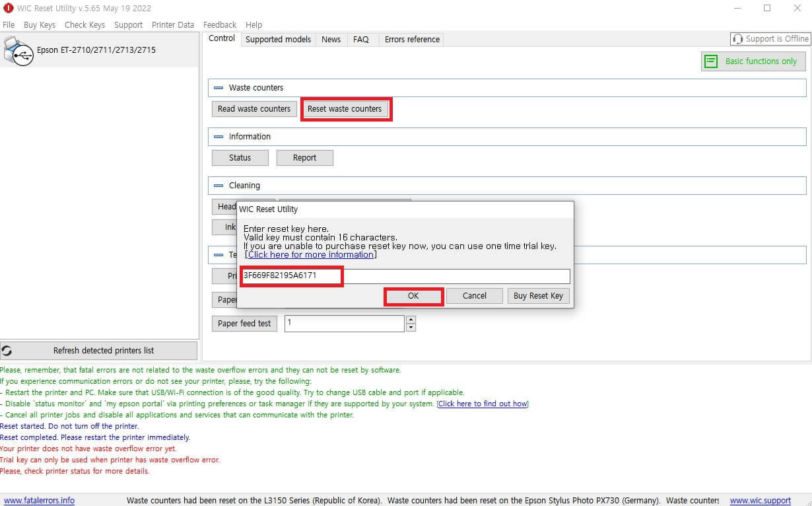Viewport: 812px width, 506px height.
Task: Click the Paper feed test button
Action: [x=244, y=324]
